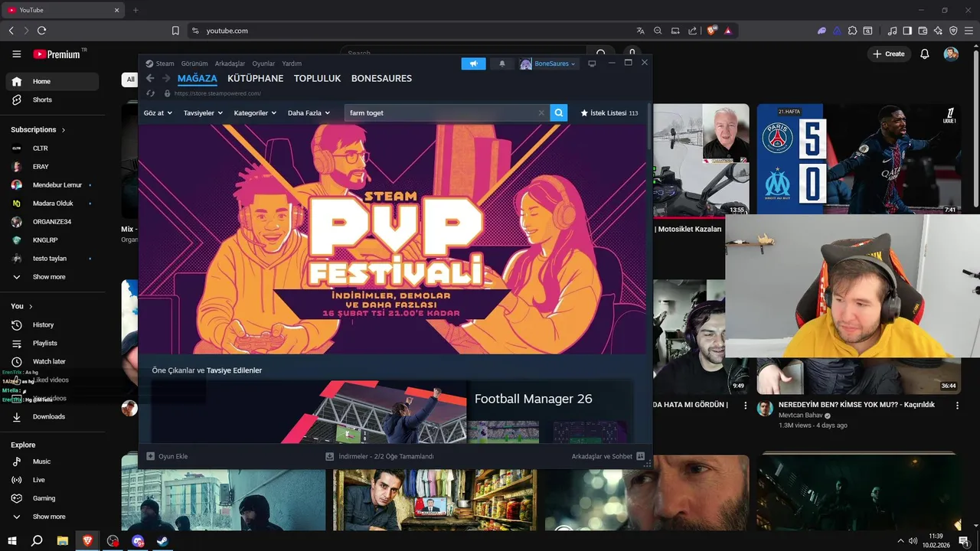Clear the Steam search text
This screenshot has width=980, height=551.
coord(541,112)
